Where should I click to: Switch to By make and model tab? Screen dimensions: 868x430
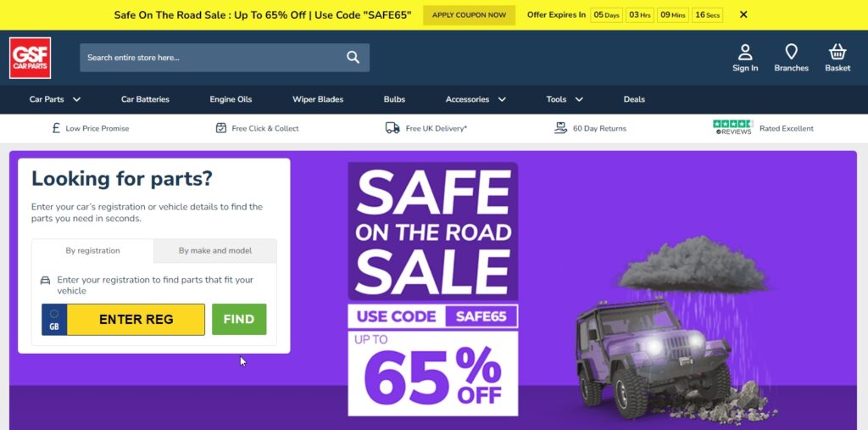point(215,250)
